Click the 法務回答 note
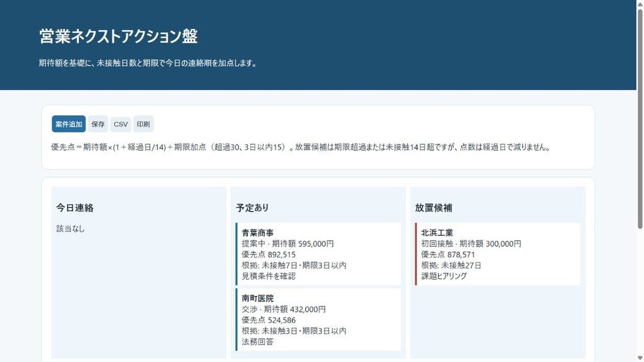This screenshot has height=362, width=644. (257, 342)
